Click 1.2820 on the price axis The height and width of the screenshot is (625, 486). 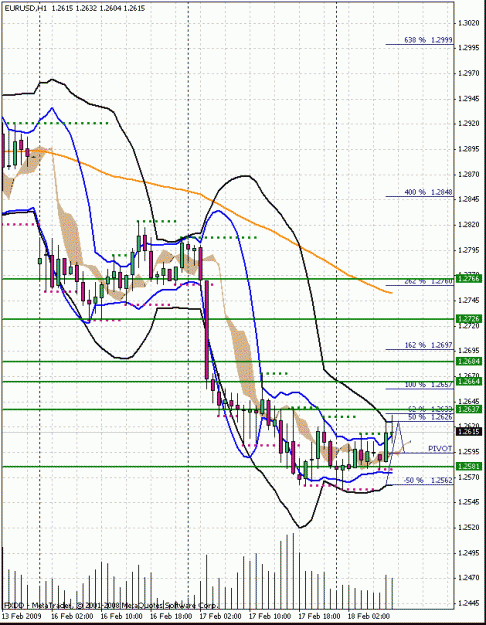(x=469, y=225)
